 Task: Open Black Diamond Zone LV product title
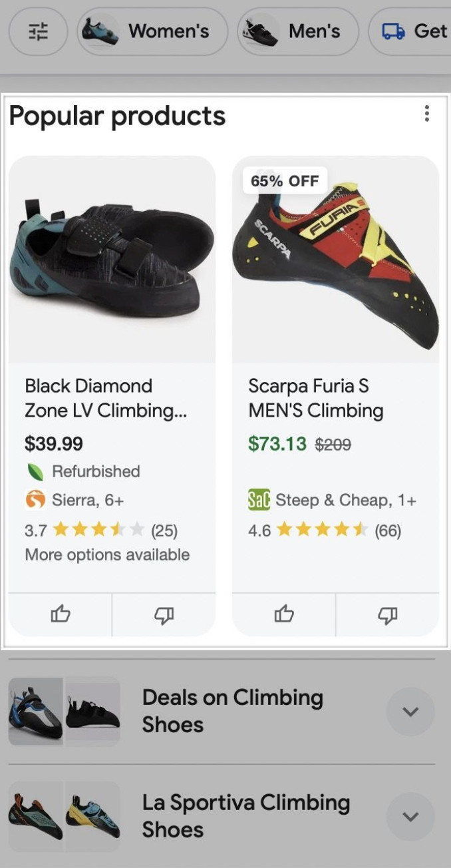click(105, 398)
